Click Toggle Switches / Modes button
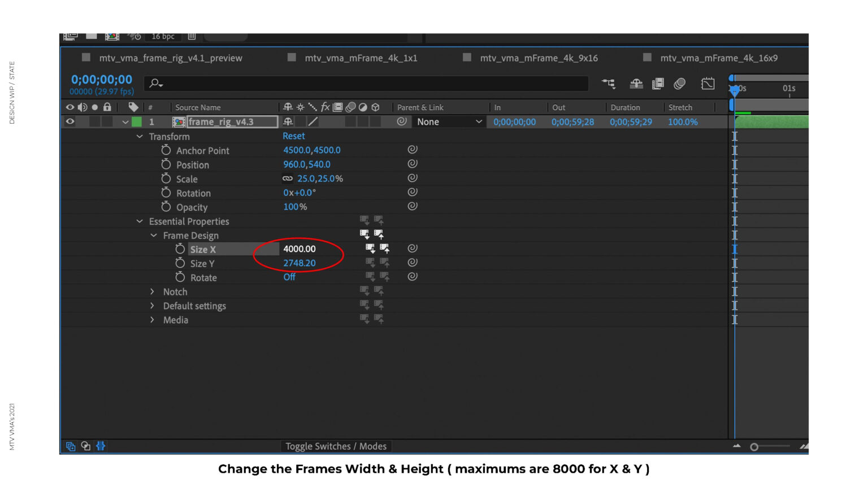The image size is (868, 488). pyautogui.click(x=336, y=446)
